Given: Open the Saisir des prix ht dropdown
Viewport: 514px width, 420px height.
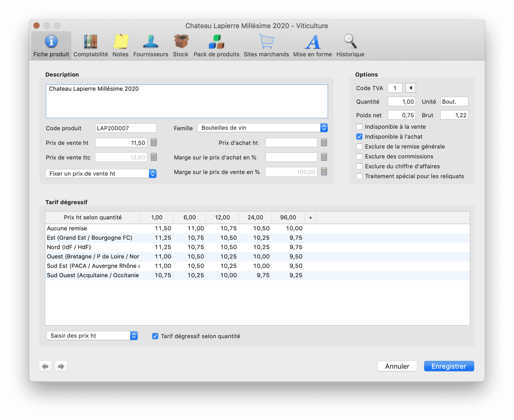Looking at the screenshot, I should click(x=92, y=336).
